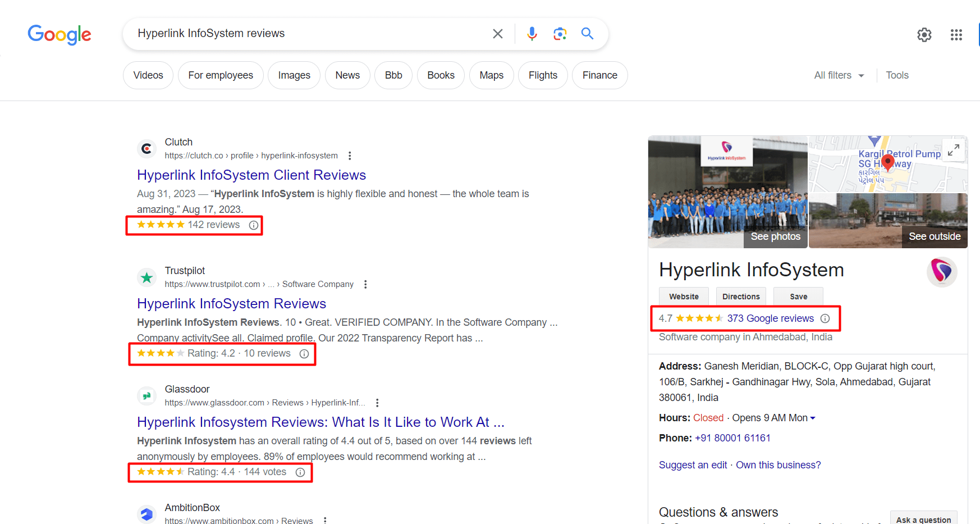The width and height of the screenshot is (980, 524).
Task: Open more options for Trustpilot result
Action: click(x=365, y=284)
